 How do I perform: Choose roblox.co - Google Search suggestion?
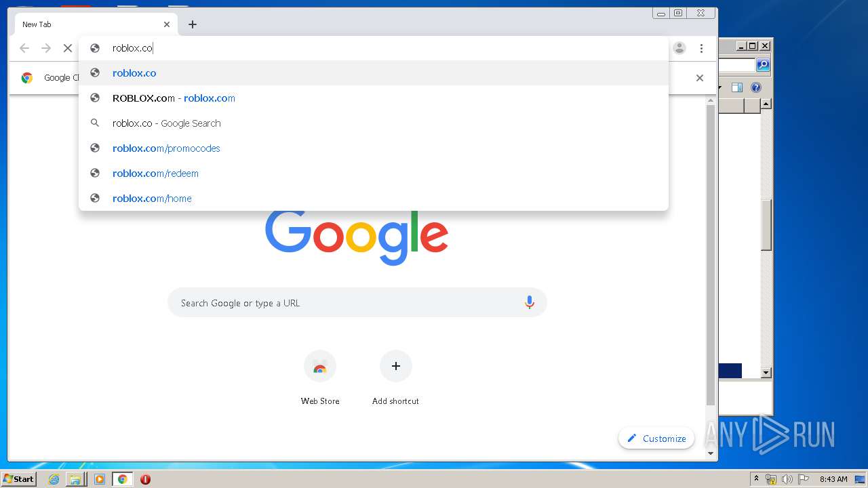pyautogui.click(x=373, y=123)
